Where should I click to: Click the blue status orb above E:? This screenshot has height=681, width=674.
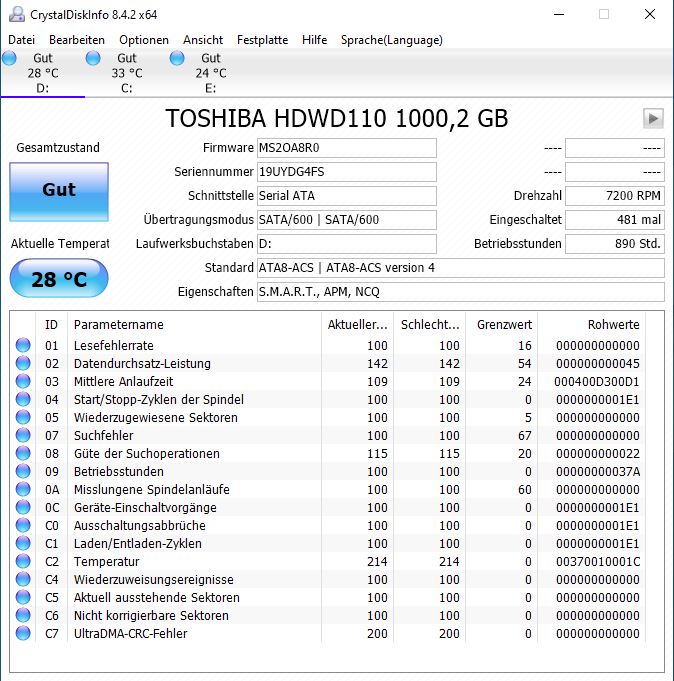pyautogui.click(x=177, y=58)
